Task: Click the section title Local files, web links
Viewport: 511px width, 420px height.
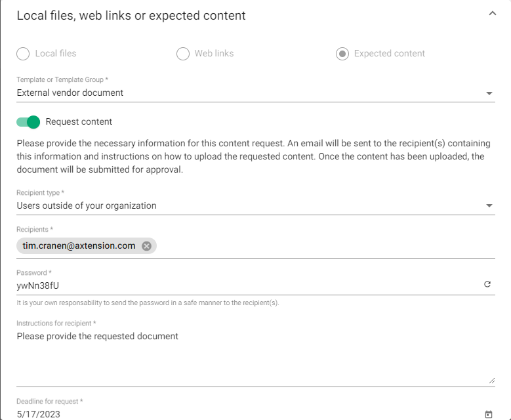Action: tap(131, 15)
